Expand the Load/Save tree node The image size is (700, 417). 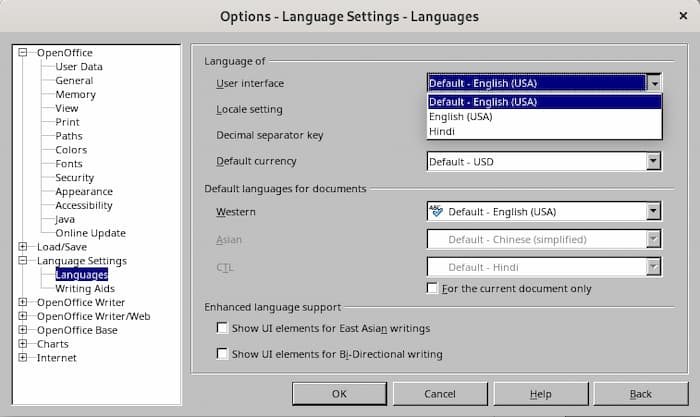(x=24, y=247)
